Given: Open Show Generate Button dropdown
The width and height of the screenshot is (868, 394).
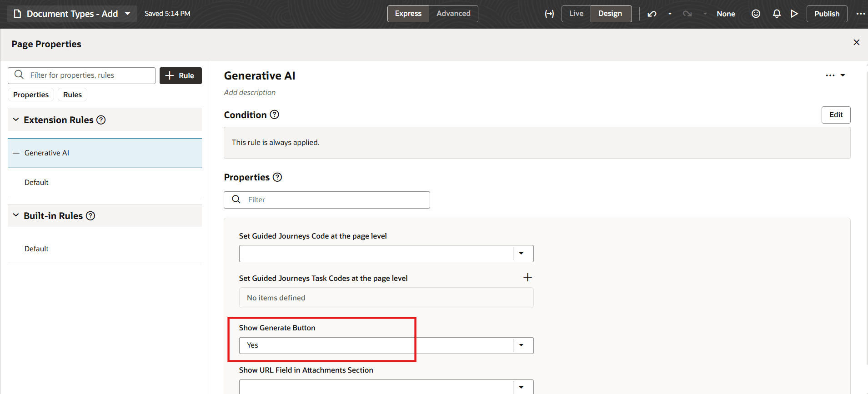Looking at the screenshot, I should (x=522, y=345).
